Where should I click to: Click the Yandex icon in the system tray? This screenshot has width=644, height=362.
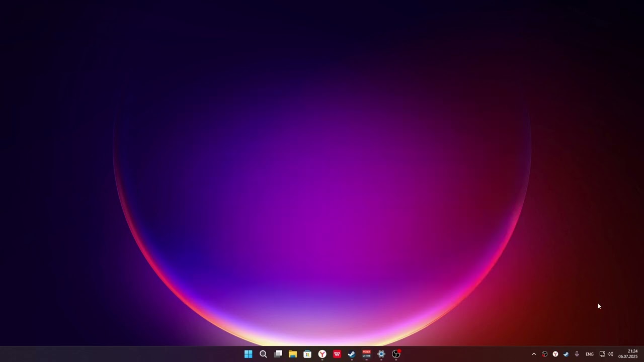pos(555,354)
